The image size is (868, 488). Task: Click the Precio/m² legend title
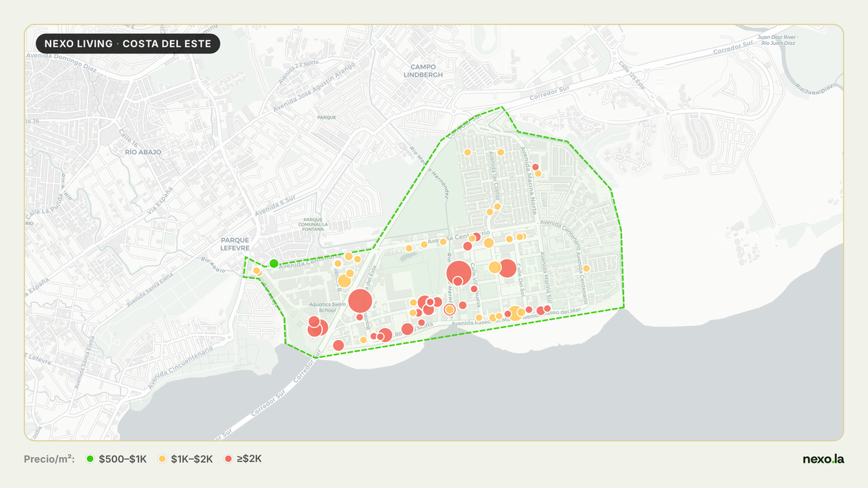[49, 459]
